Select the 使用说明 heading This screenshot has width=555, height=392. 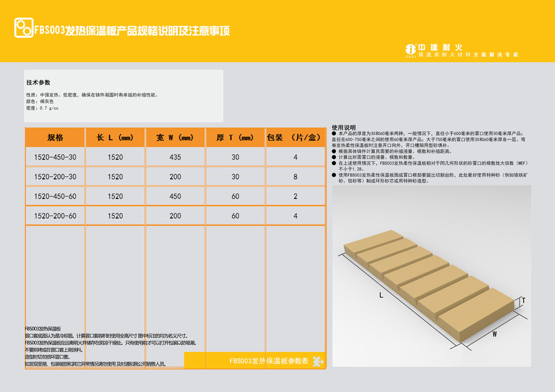click(344, 127)
